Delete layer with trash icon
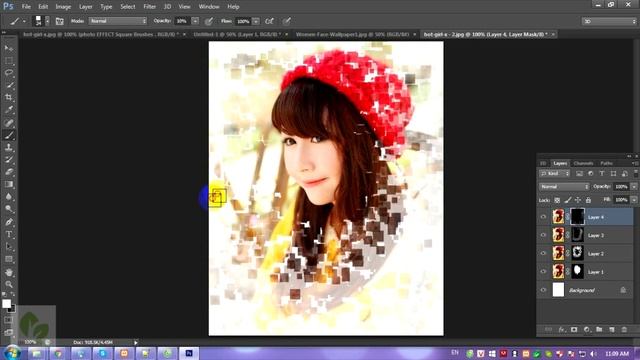Screen dimensions: 640x360 coord(624,329)
